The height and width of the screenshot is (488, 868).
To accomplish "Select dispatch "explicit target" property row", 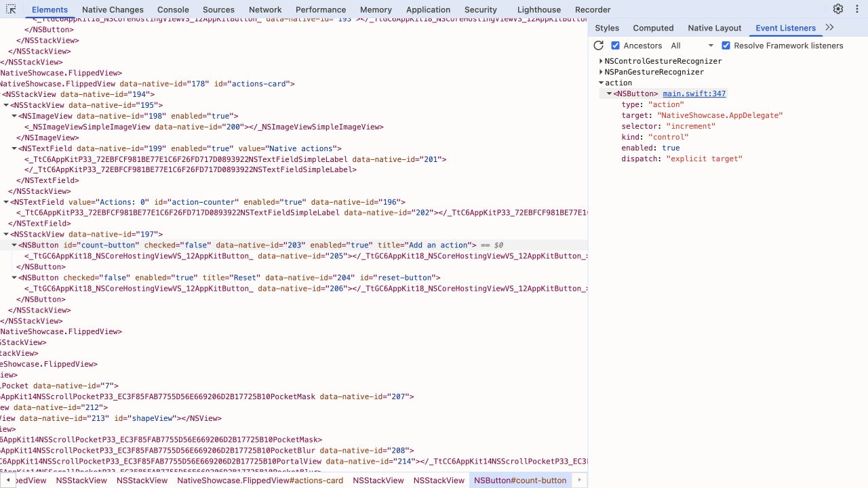I will click(x=682, y=159).
